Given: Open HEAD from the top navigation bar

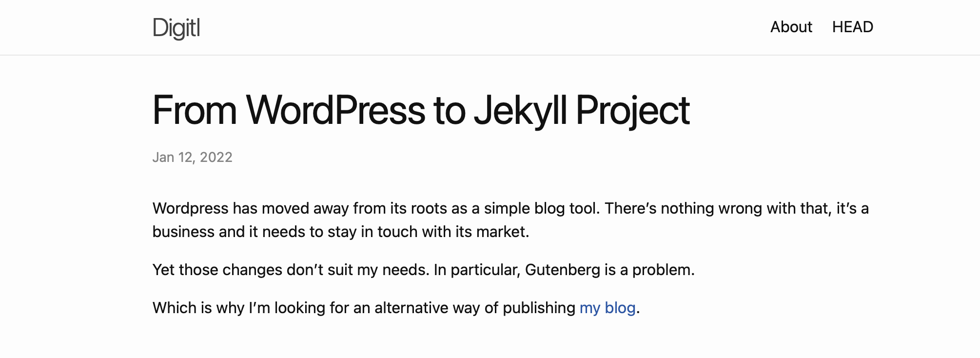Looking at the screenshot, I should [x=852, y=27].
